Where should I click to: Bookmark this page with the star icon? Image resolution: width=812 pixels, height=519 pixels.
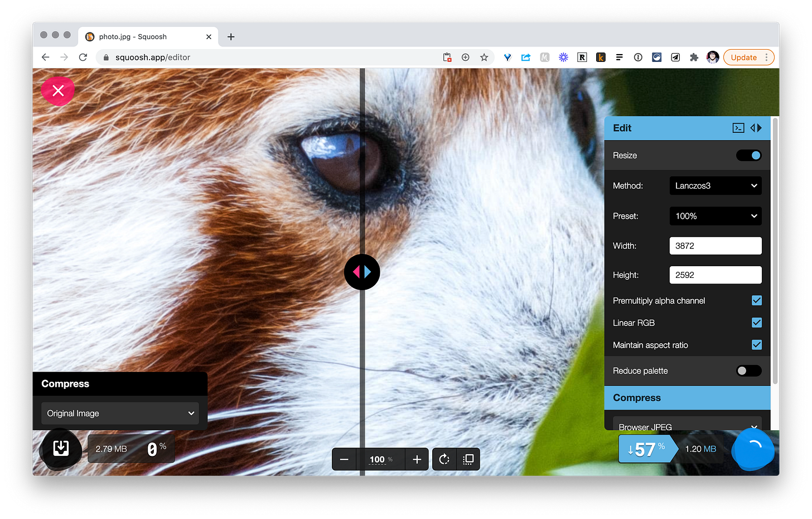[x=484, y=57]
